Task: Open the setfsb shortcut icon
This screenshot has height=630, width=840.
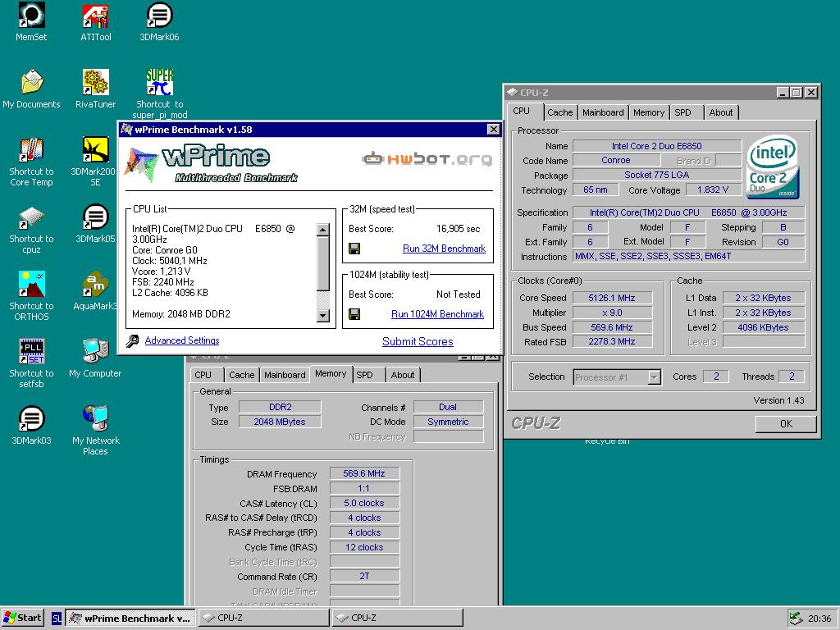Action: click(x=31, y=351)
